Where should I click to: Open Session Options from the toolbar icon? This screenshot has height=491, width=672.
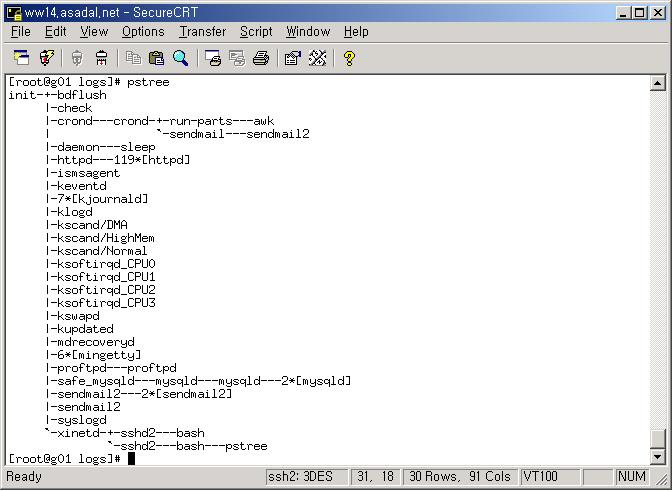(293, 58)
